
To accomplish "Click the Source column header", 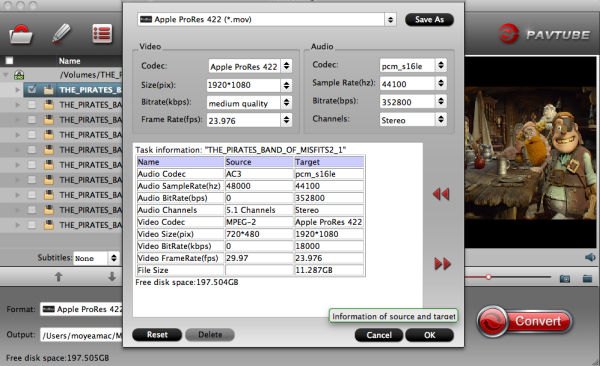I will click(x=259, y=162).
